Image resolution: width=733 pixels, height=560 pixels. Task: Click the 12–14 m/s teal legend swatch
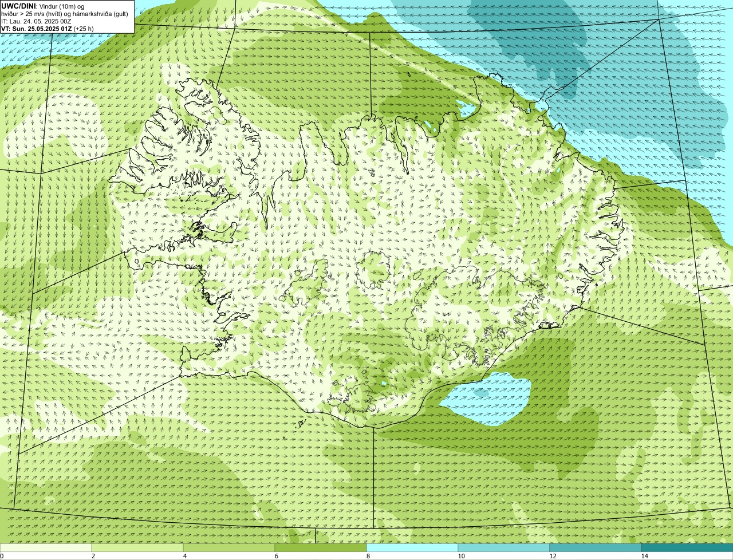[x=596, y=548]
